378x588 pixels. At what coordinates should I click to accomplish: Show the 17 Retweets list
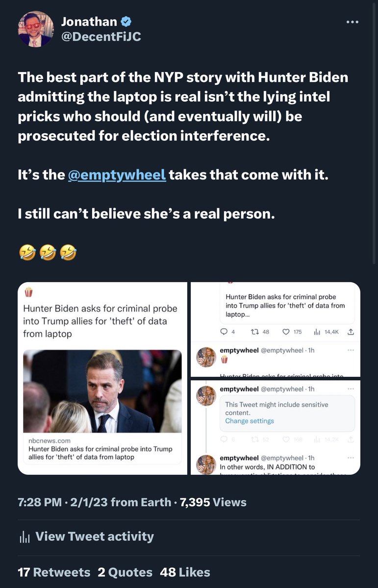click(54, 572)
